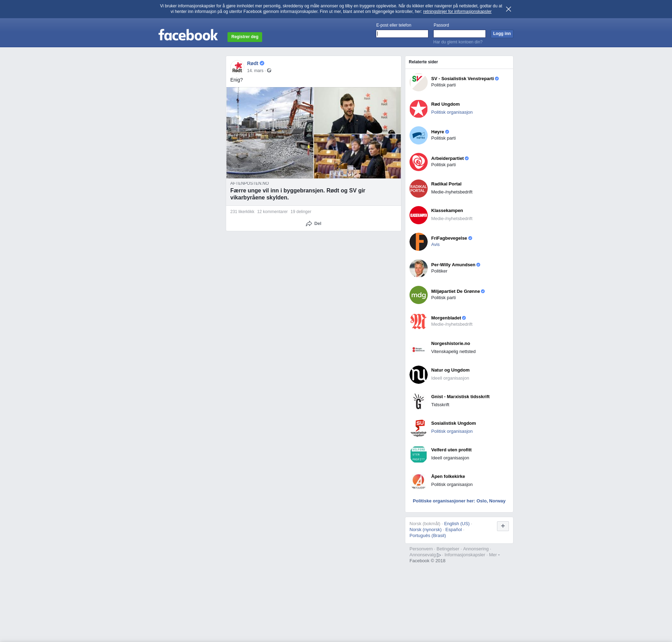The width and height of the screenshot is (672, 642).
Task: Open Åpen folkekirke logo
Action: pos(419,481)
